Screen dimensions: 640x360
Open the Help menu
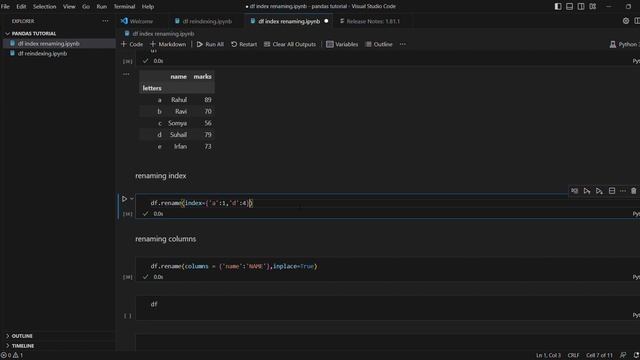148,7
